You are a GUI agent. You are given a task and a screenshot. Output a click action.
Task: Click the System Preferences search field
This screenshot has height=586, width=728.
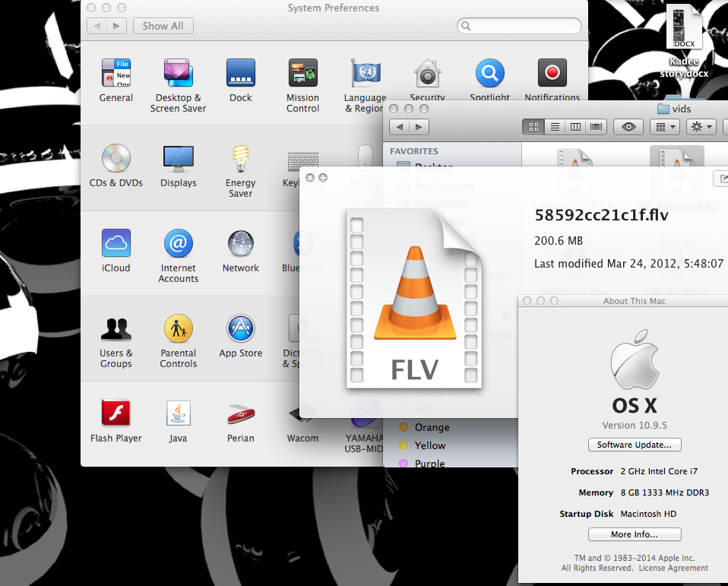(x=519, y=26)
